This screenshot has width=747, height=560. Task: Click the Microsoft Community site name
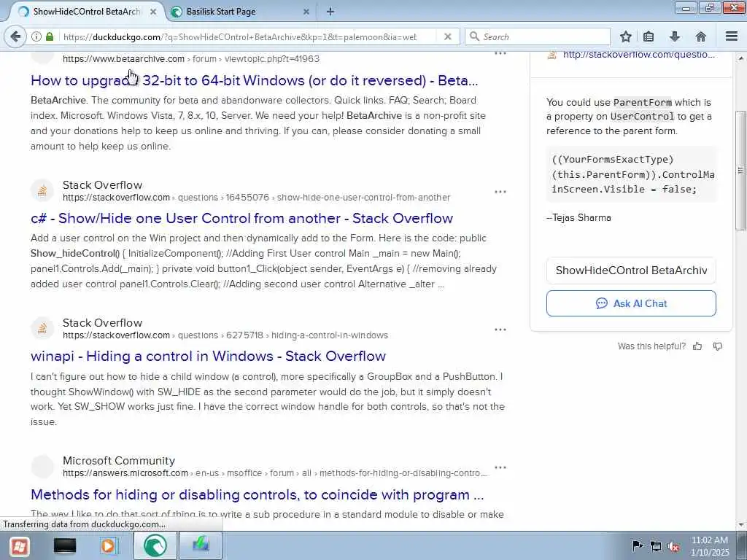(119, 461)
